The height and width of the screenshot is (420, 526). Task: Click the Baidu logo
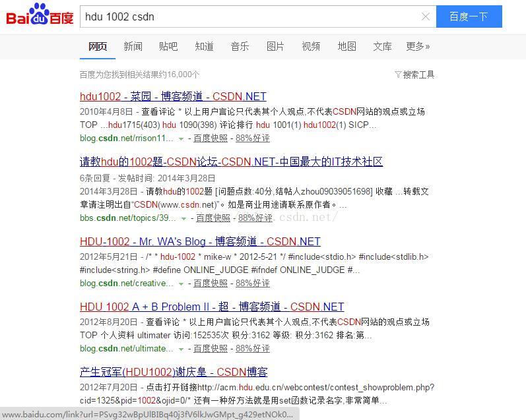point(40,15)
